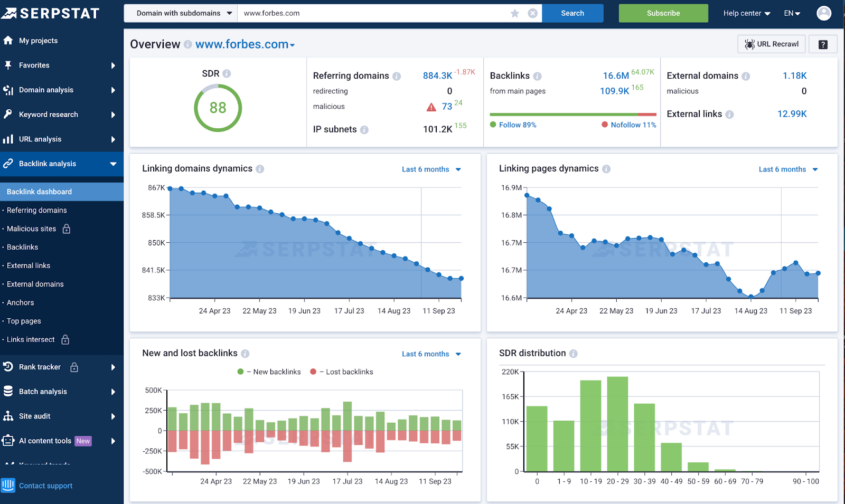845x504 pixels.
Task: Star the forbes.com search query
Action: (x=515, y=13)
